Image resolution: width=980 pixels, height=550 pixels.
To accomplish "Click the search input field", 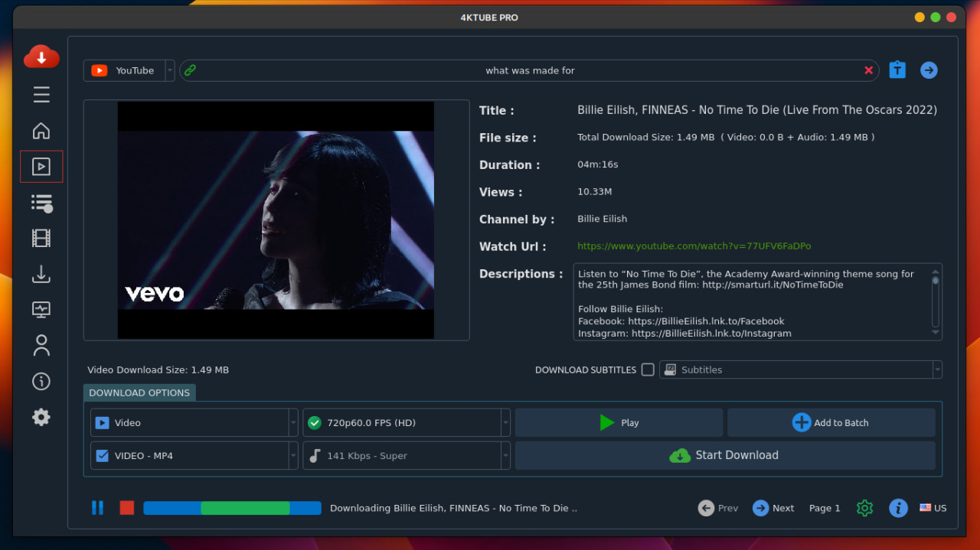I will (x=530, y=70).
